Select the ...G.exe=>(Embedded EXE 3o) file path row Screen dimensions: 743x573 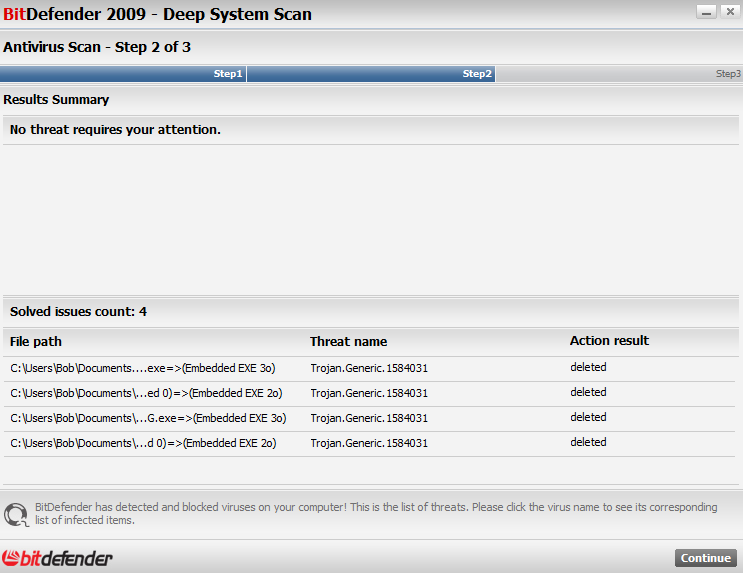click(371, 419)
